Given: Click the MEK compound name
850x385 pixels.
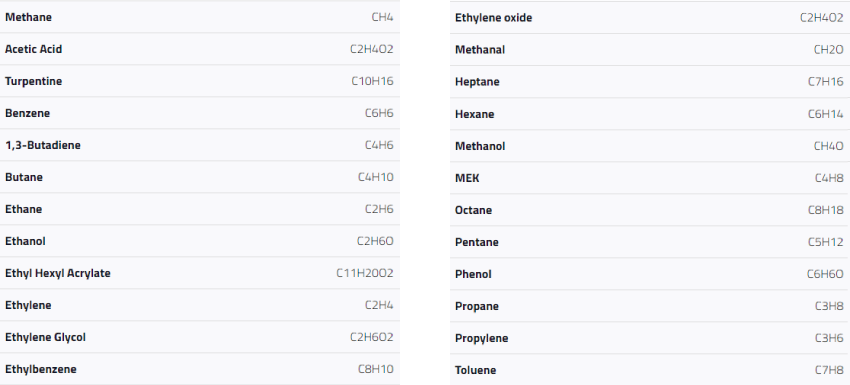Looking at the screenshot, I should [467, 178].
